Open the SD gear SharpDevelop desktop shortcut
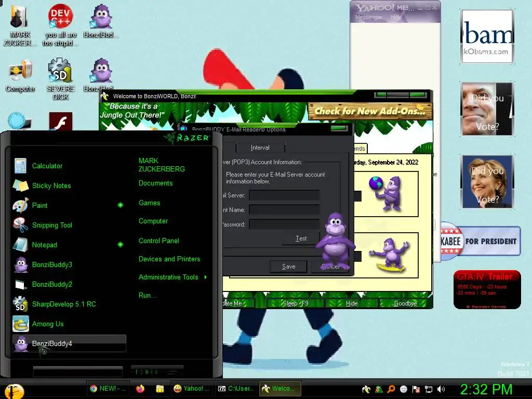 60,79
